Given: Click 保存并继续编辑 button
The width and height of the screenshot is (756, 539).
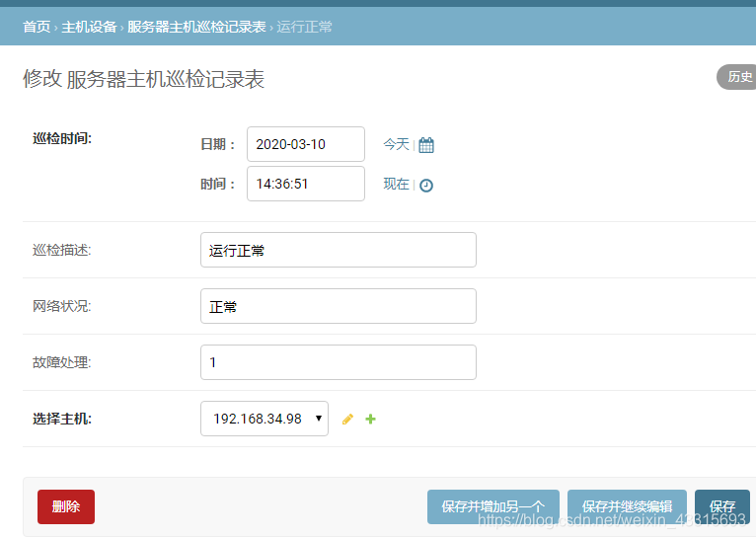Looking at the screenshot, I should [627, 506].
